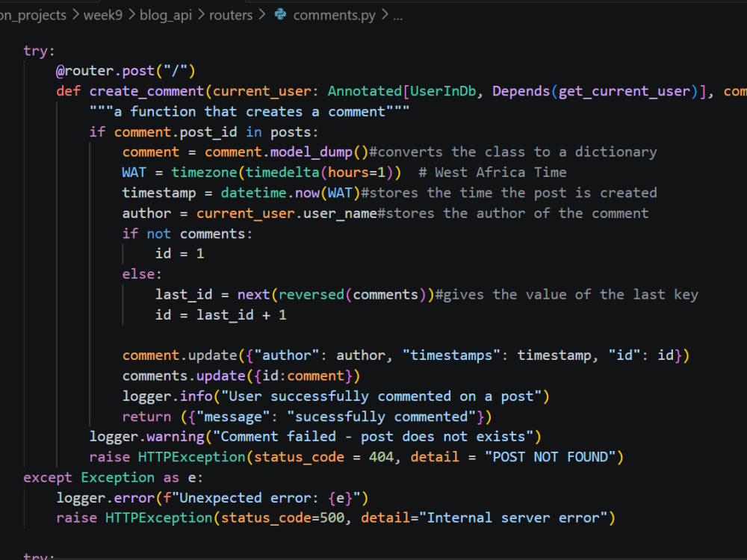Click the status_code=500 argument
The height and width of the screenshot is (560, 747).
(x=282, y=518)
